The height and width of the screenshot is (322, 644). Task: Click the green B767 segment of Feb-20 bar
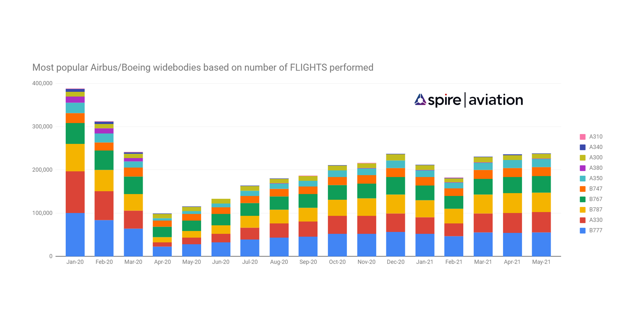click(x=104, y=160)
